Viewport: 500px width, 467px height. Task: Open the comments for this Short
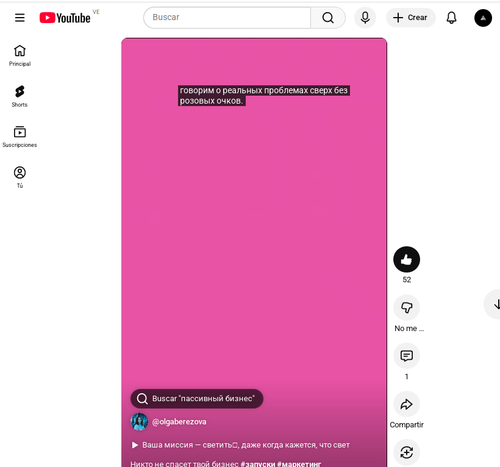pyautogui.click(x=406, y=356)
